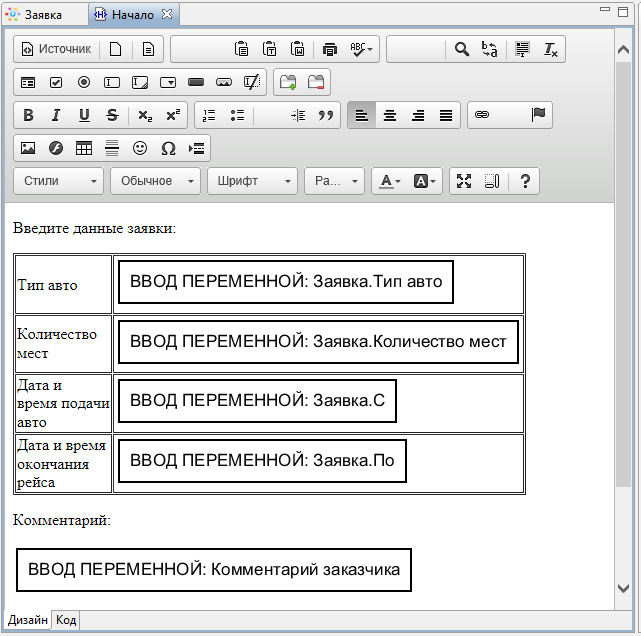Open the background color picker
The image size is (641, 636).
[x=425, y=181]
